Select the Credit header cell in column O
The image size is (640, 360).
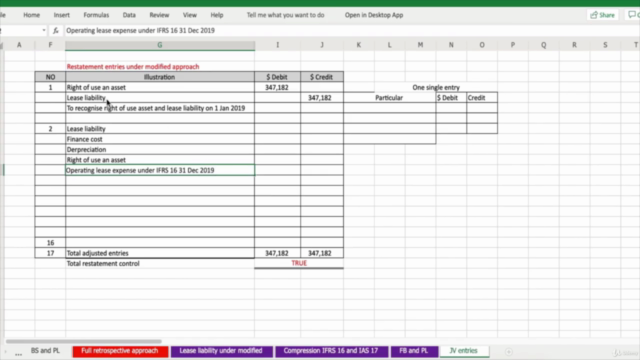(482, 98)
